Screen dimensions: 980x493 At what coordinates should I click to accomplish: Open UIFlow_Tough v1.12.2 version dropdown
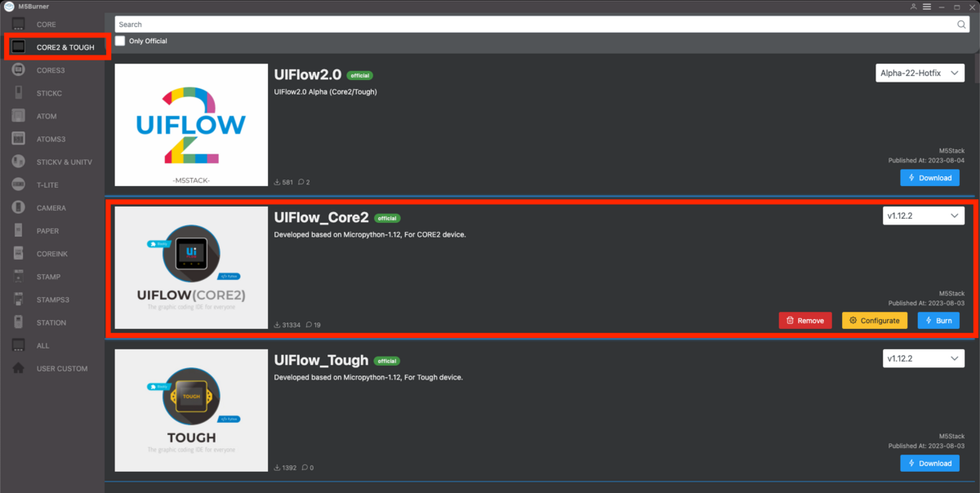point(923,358)
